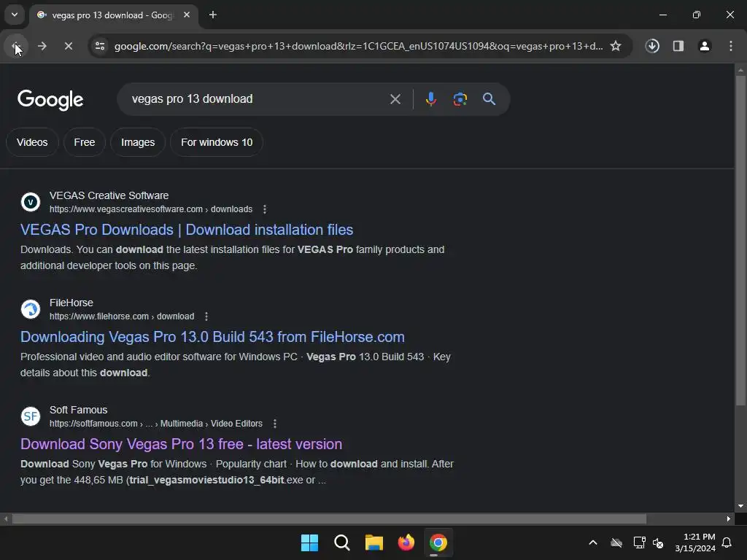747x560 pixels.
Task: Bookmark this page with the star icon
Action: (616, 46)
